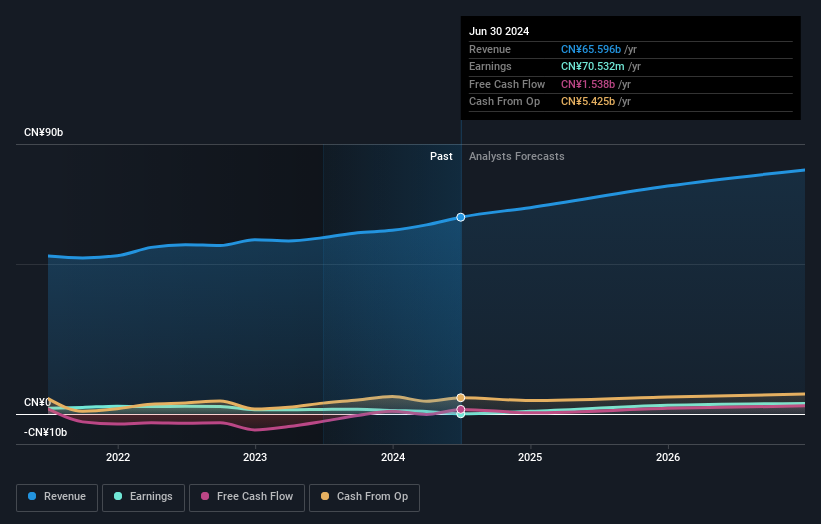The width and height of the screenshot is (821, 524).
Task: Click the blue Revenue data point marker
Action: 461,217
